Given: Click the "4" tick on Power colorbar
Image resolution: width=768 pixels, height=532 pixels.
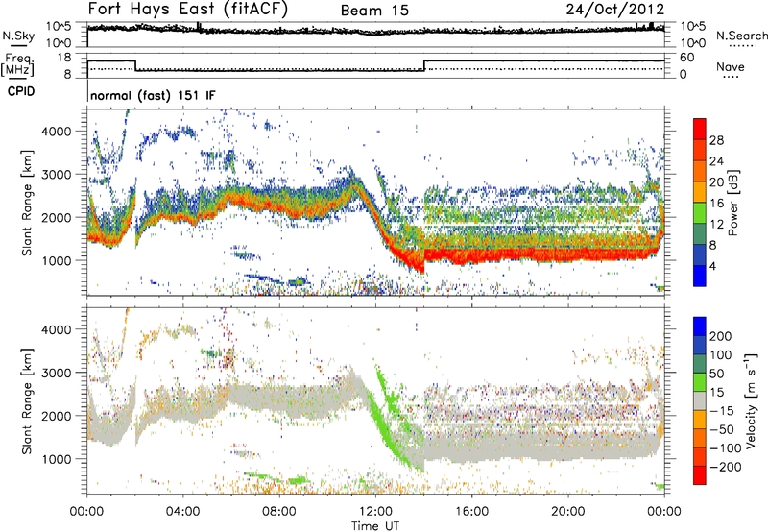Looking at the screenshot, I should 713,266.
